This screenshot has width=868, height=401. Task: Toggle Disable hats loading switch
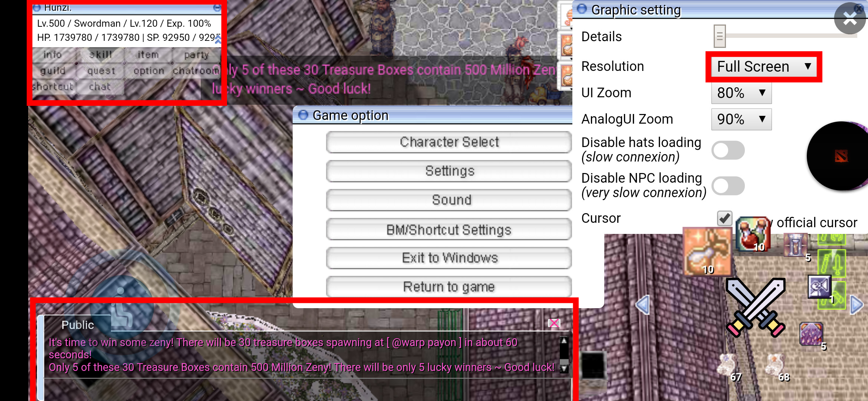coord(728,150)
